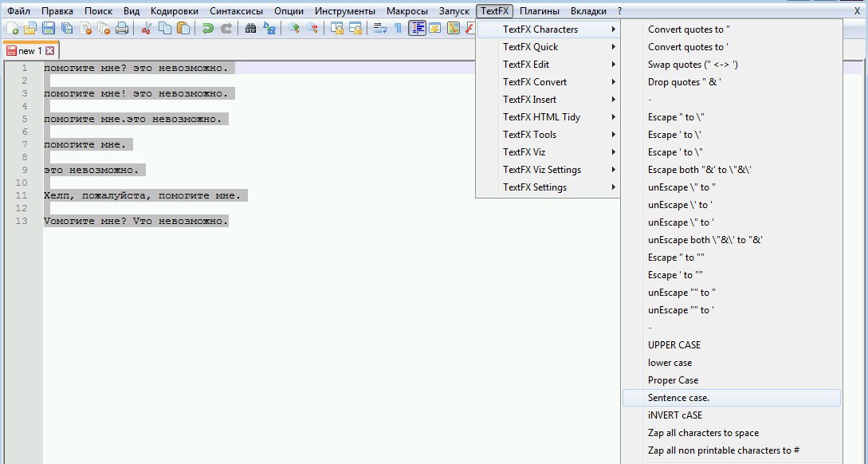Open the Кодировки menu
The image size is (868, 464).
pos(175,11)
